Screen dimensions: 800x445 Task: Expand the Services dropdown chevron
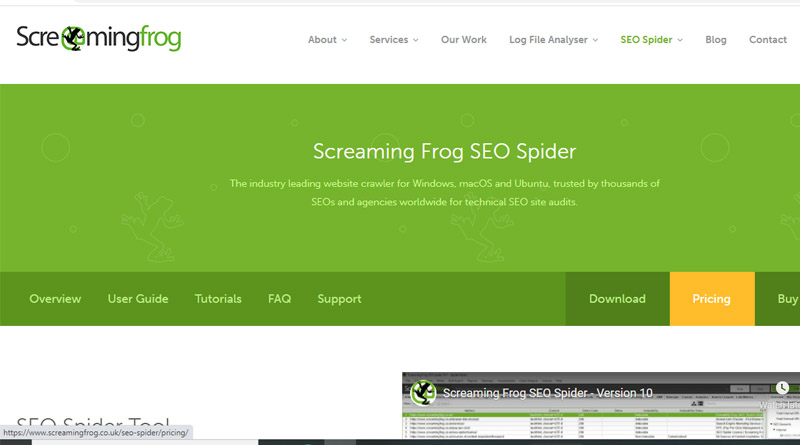(x=416, y=40)
